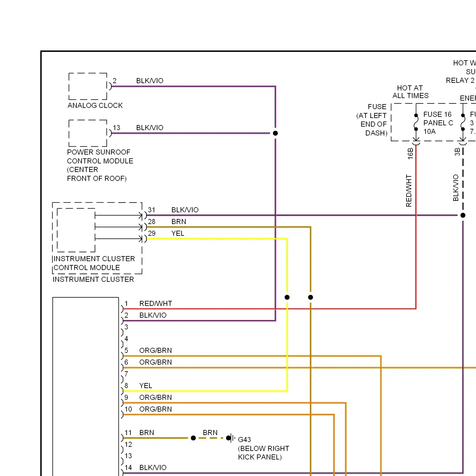The image size is (476, 476).
Task: Click the vertical BLK/VIO label beside 3B
Action: [x=456, y=188]
